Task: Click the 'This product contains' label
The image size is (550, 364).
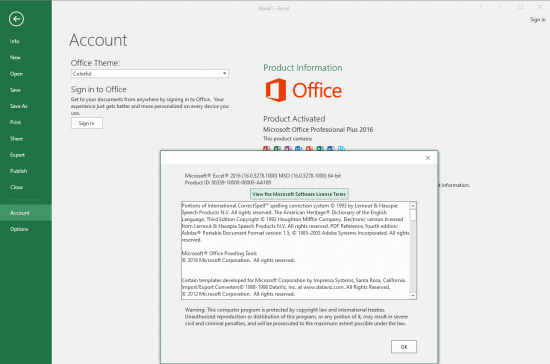Action: pyautogui.click(x=287, y=139)
